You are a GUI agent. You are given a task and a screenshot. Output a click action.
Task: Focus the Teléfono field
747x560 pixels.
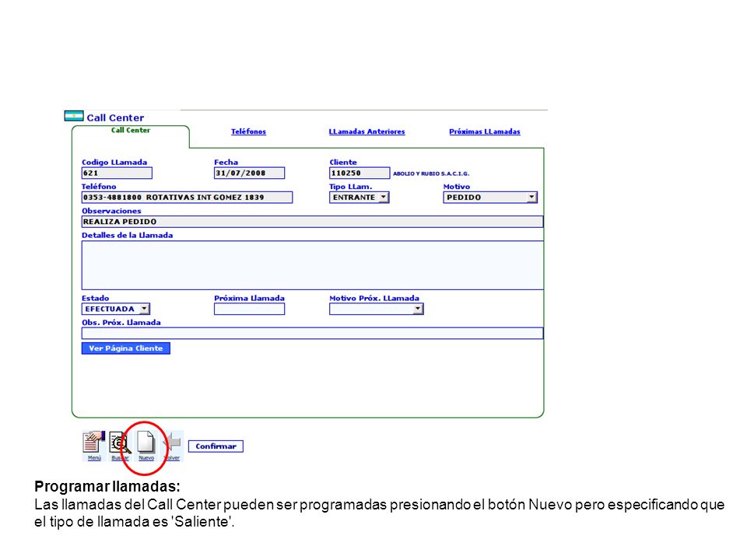[187, 197]
